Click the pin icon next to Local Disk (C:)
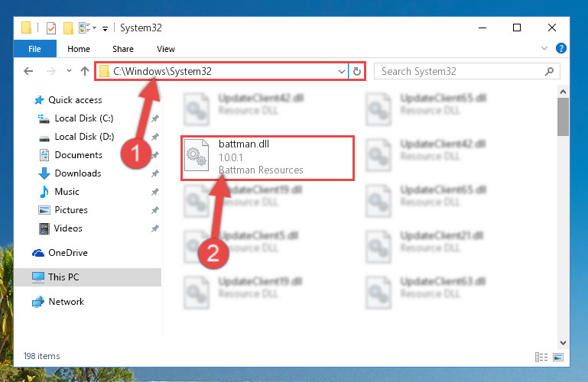This screenshot has width=588, height=382. (154, 118)
